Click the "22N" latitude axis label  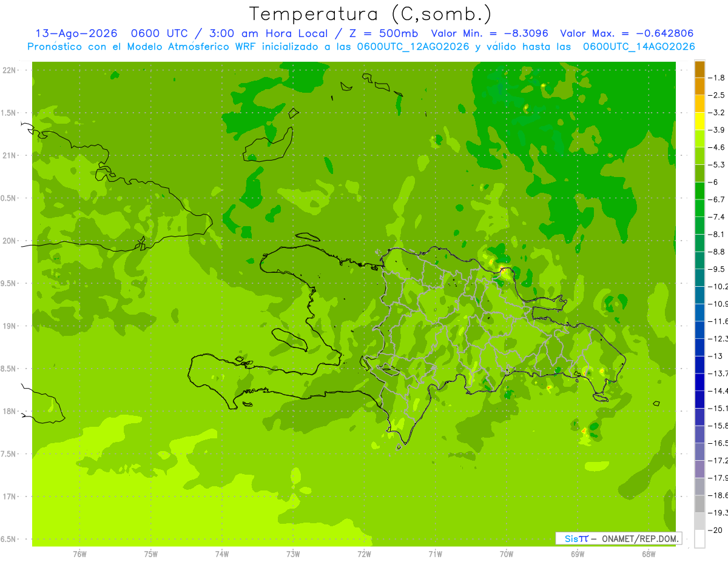9,70
